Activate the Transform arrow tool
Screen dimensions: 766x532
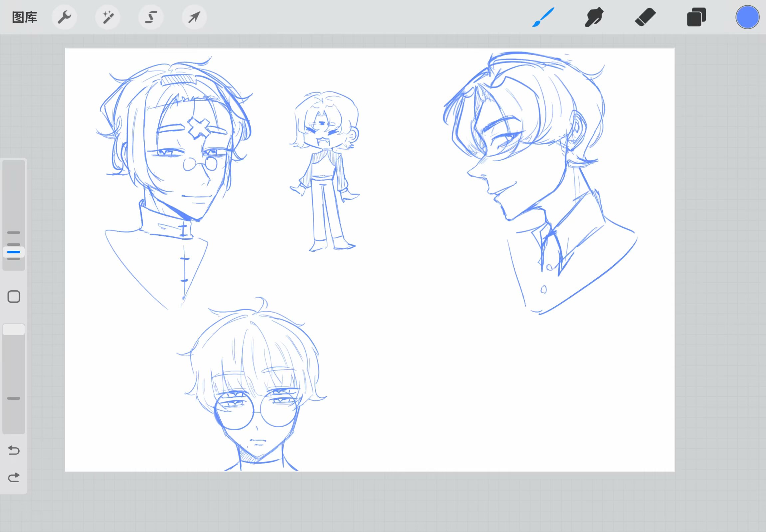[194, 17]
